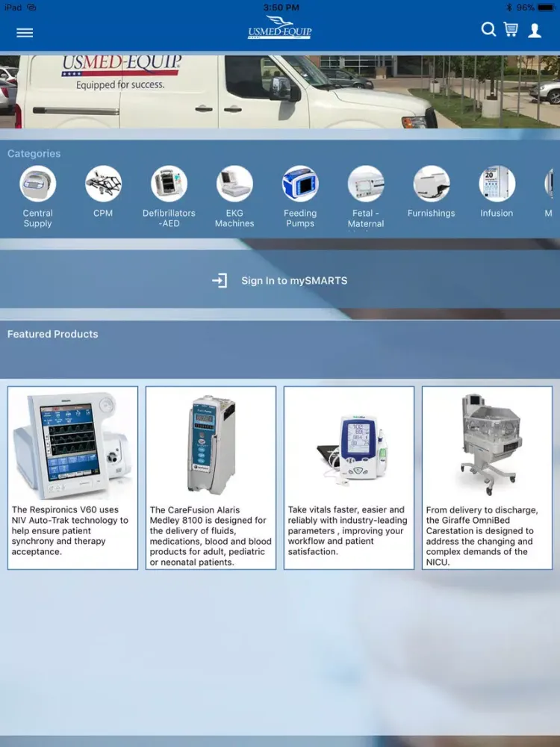Image resolution: width=560 pixels, height=747 pixels.
Task: Tap the Featured Products heading
Action: pyautogui.click(x=53, y=334)
